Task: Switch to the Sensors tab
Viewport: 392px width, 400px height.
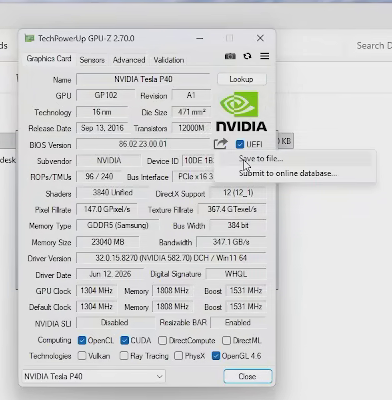Action: 92,60
